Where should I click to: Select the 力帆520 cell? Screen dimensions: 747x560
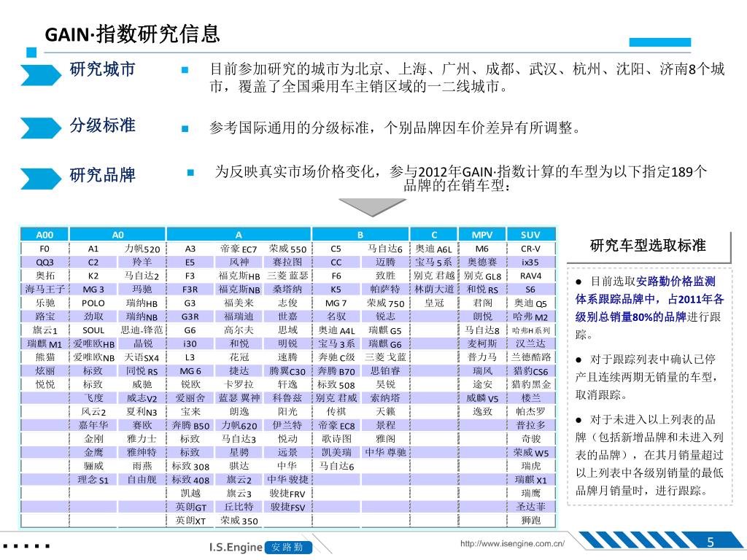click(142, 249)
